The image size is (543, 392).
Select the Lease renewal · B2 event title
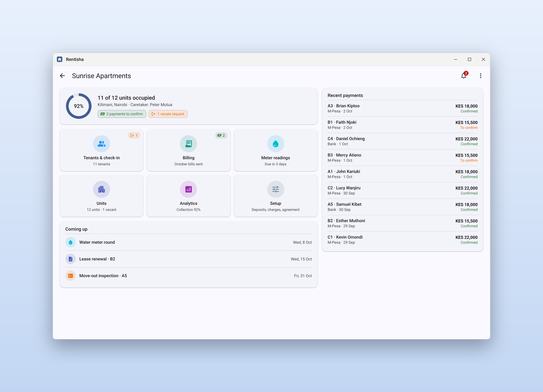[97, 259]
